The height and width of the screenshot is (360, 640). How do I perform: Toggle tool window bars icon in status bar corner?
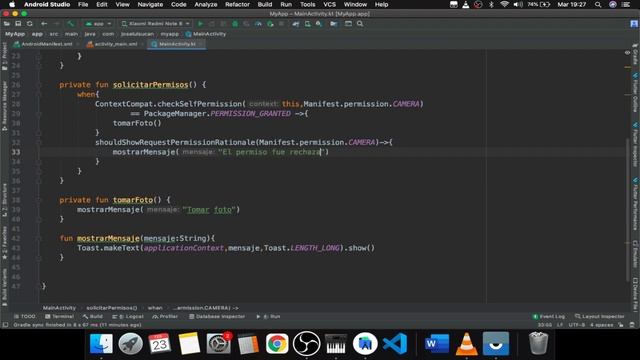click(5, 325)
